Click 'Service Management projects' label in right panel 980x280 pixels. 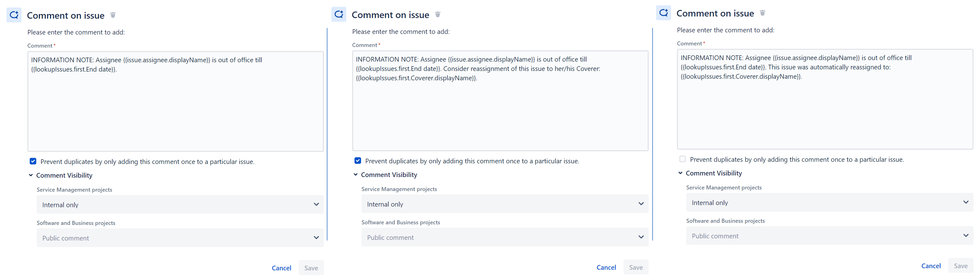point(724,187)
